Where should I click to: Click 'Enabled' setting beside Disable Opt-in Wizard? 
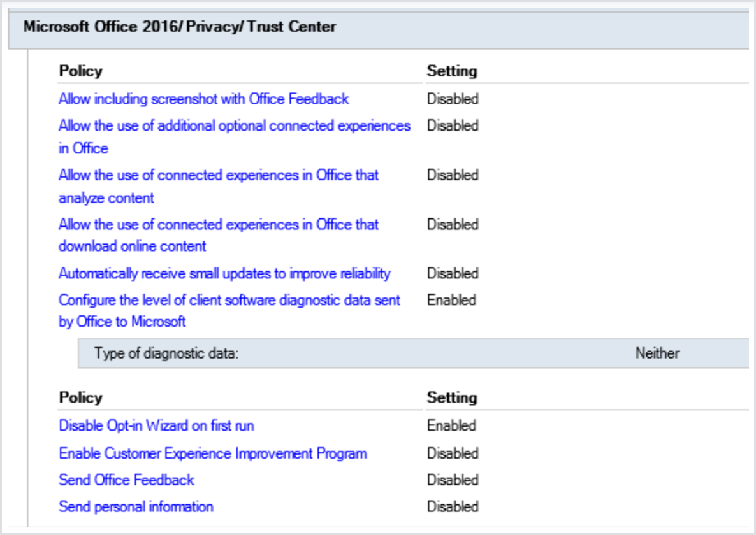tap(451, 425)
